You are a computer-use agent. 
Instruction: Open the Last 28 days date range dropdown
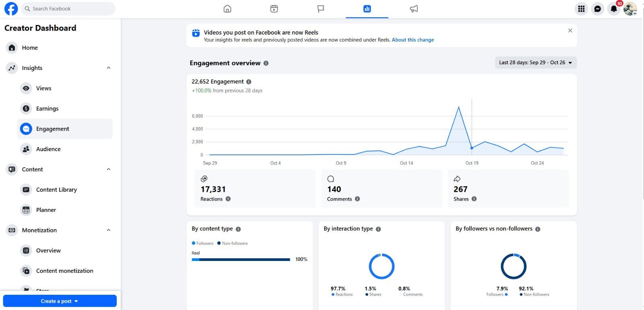pos(535,63)
